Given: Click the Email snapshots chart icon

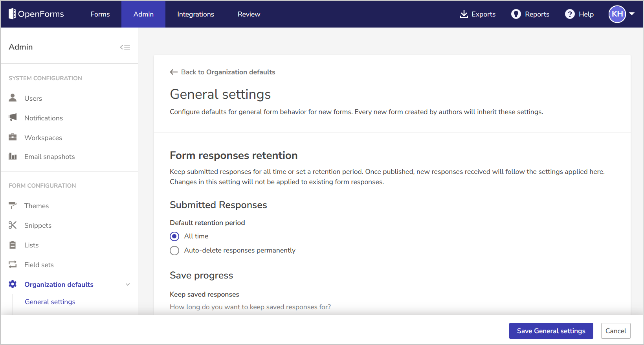Looking at the screenshot, I should pos(13,157).
